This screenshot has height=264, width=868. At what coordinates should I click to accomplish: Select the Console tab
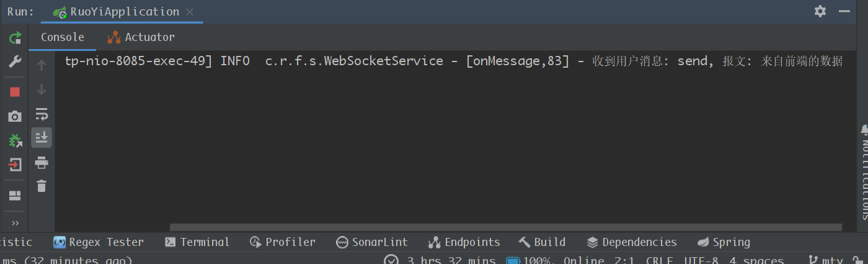(x=63, y=37)
